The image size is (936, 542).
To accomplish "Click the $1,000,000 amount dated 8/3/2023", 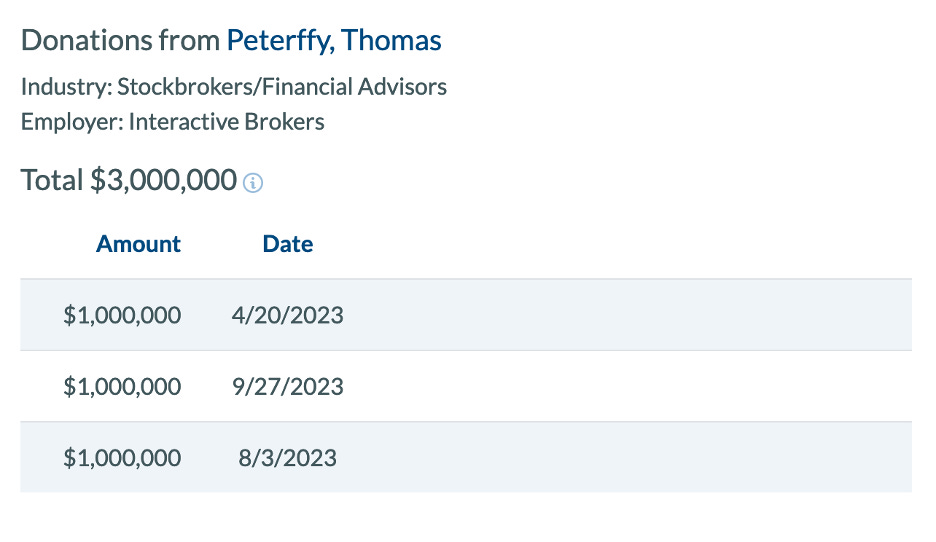I will pos(122,458).
